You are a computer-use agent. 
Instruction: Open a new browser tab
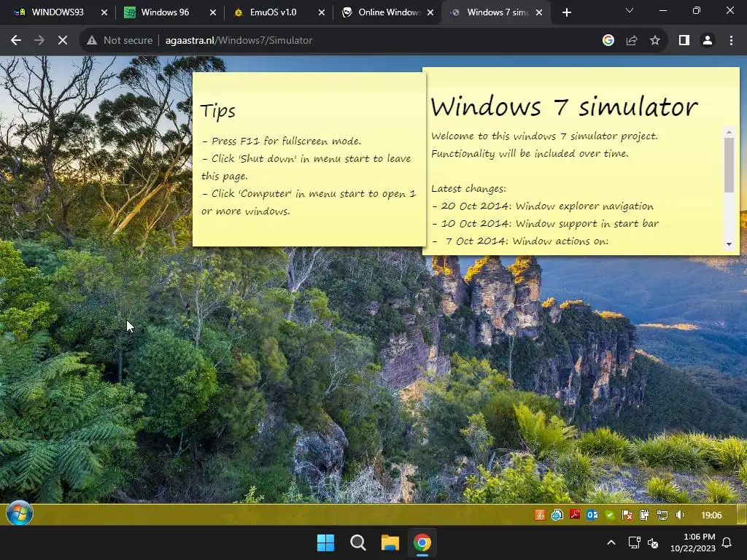tap(566, 13)
